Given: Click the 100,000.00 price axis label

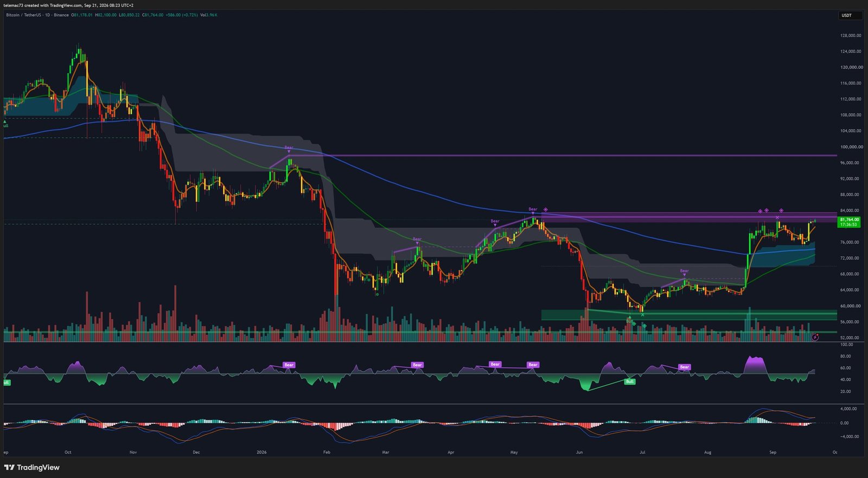Looking at the screenshot, I should point(851,147).
